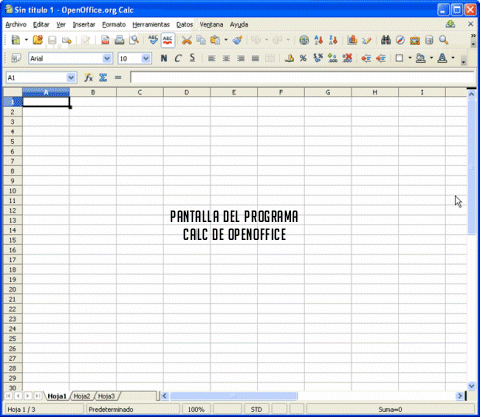Image resolution: width=480 pixels, height=417 pixels.
Task: Copy the selection to clipboard
Action: tap(201, 40)
